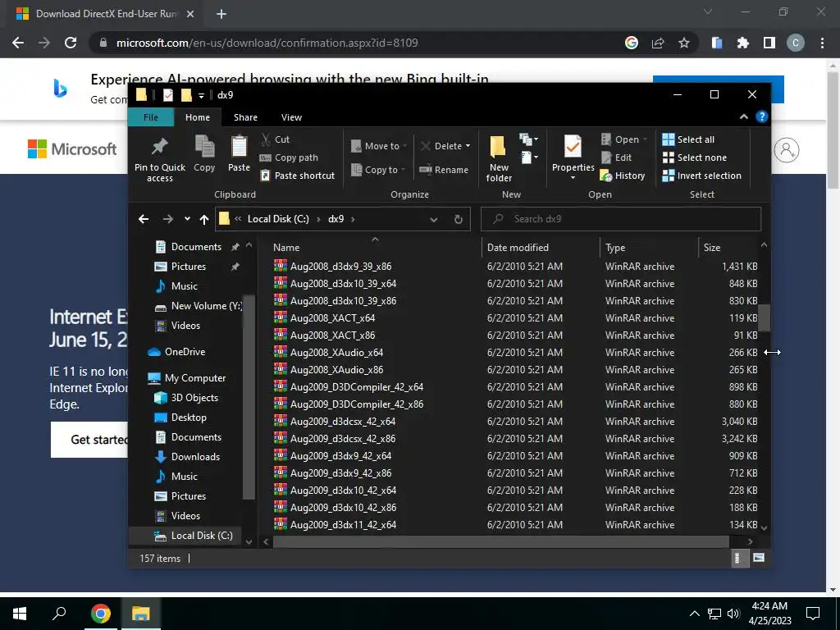Click Select none in the ribbon
This screenshot has width=840, height=630.
coord(695,157)
